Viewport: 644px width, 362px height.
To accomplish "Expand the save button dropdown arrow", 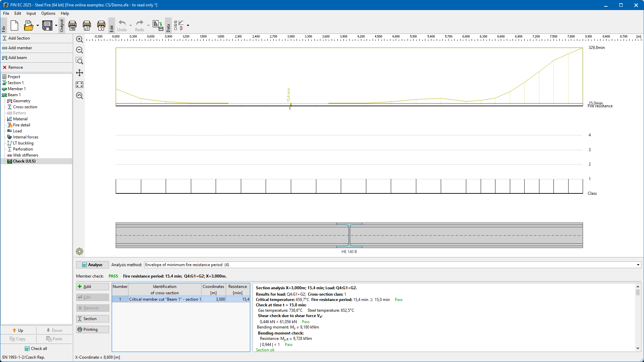I will (56, 25).
